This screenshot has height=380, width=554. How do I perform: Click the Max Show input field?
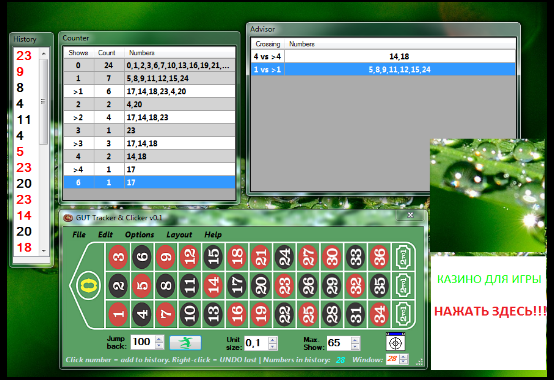(x=338, y=343)
